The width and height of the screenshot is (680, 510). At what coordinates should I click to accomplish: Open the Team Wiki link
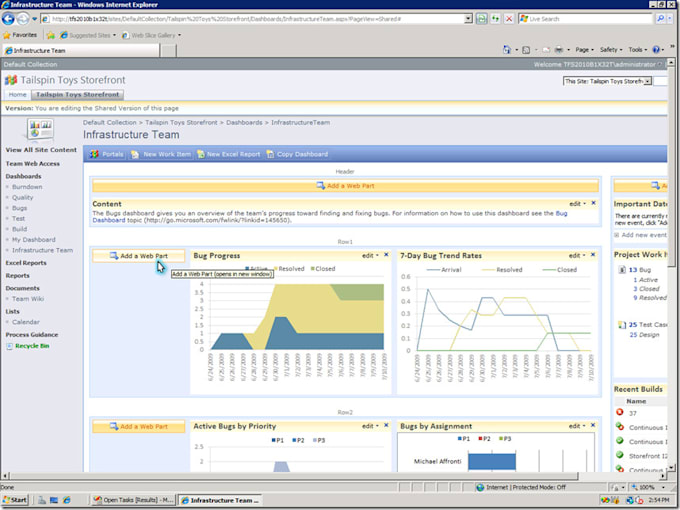(x=28, y=299)
